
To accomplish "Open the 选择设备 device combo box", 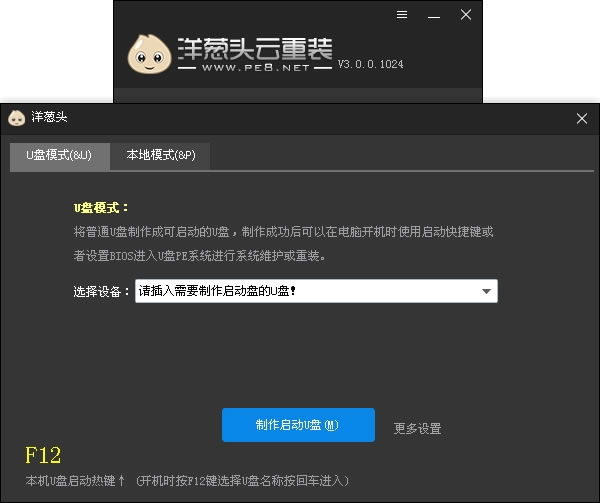I will coord(305,291).
